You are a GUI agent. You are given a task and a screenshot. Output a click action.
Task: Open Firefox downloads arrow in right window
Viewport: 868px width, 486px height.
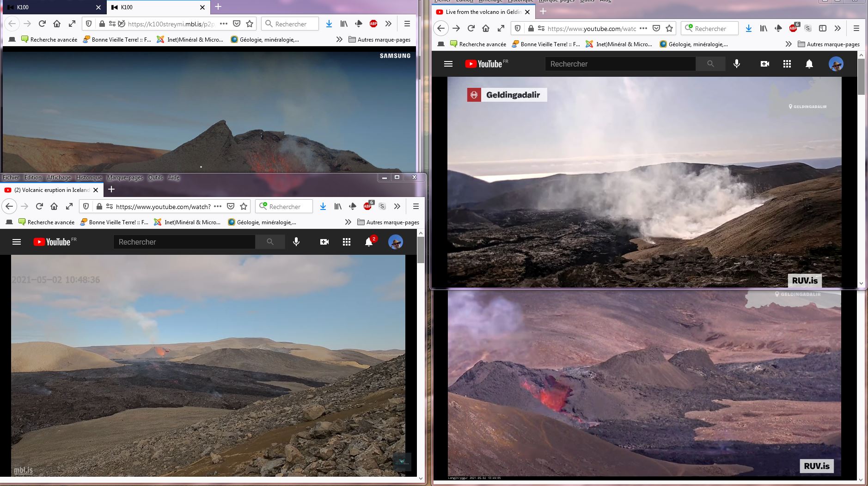pyautogui.click(x=748, y=28)
